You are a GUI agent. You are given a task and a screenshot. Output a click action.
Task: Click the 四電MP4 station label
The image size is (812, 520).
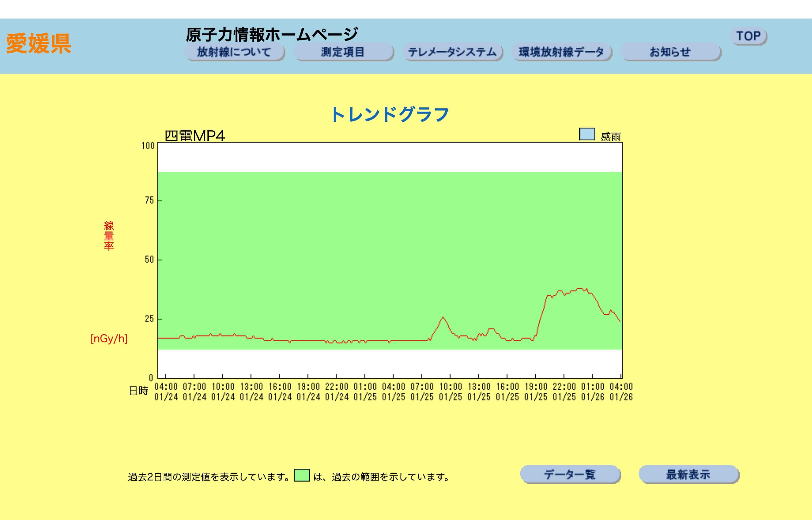click(195, 136)
